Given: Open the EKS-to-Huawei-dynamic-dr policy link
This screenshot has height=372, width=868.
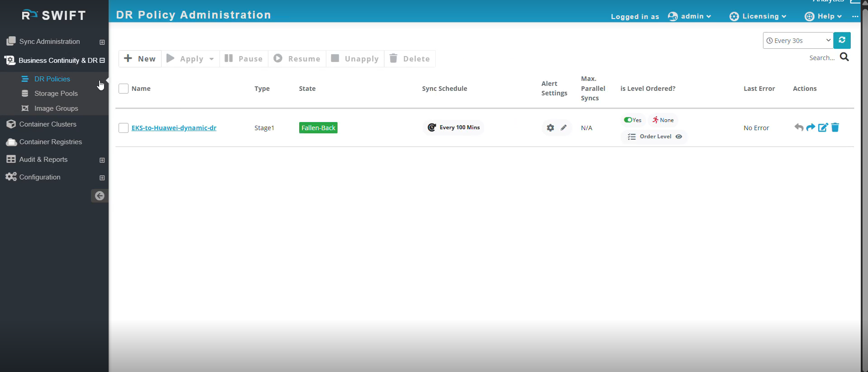Looking at the screenshot, I should point(174,128).
